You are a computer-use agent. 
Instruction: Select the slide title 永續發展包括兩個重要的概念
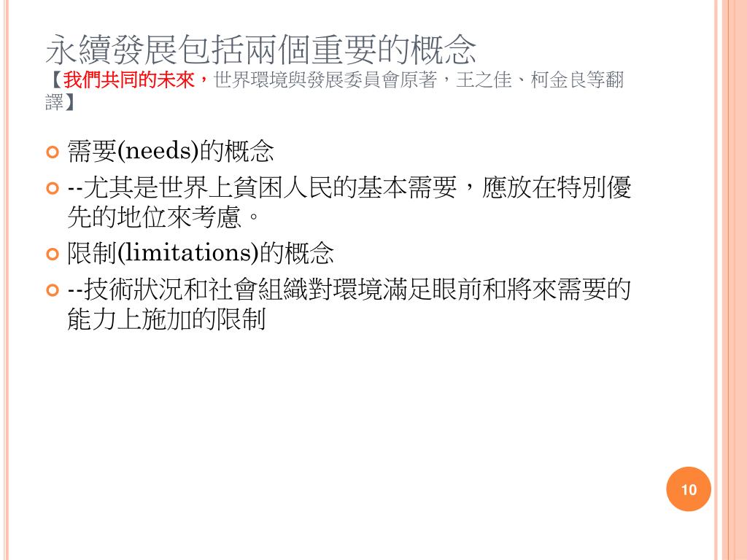pos(261,50)
